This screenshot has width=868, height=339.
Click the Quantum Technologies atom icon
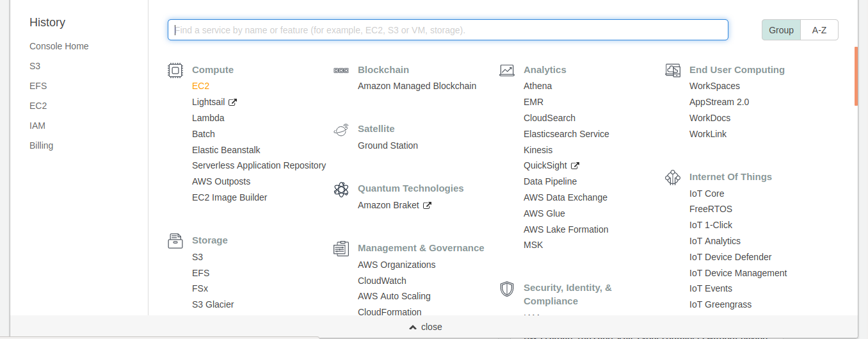pyautogui.click(x=341, y=189)
